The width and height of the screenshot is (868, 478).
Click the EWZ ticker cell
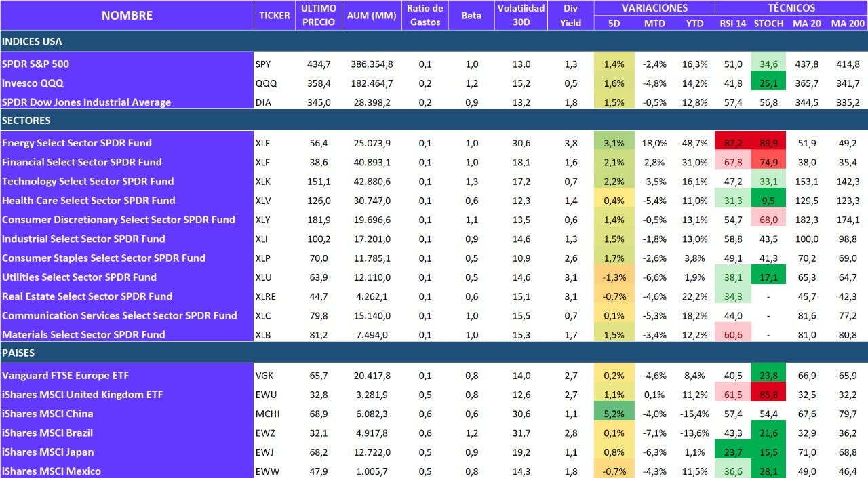click(x=275, y=432)
